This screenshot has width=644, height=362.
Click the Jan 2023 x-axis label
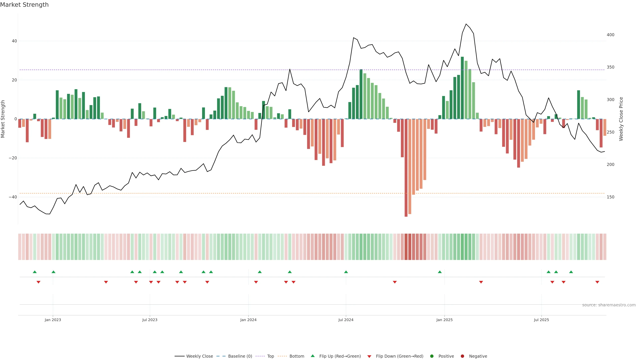coord(53,320)
